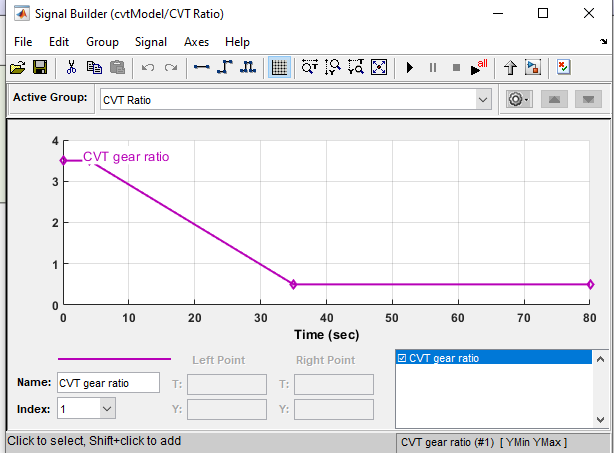This screenshot has width=614, height=453.
Task: Expand the Index dropdown
Action: tap(107, 408)
